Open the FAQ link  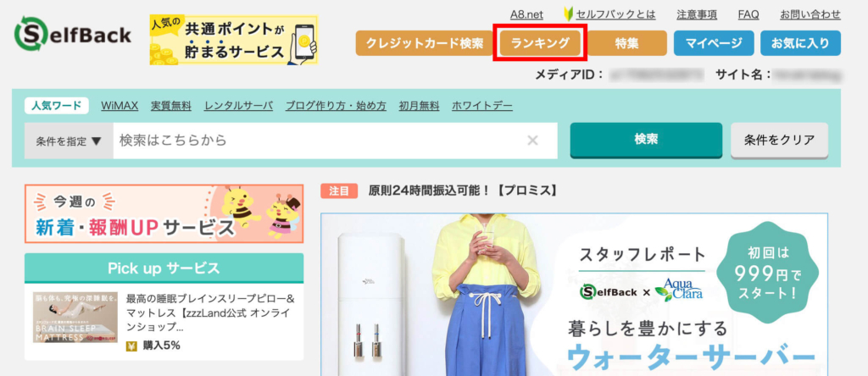[748, 14]
